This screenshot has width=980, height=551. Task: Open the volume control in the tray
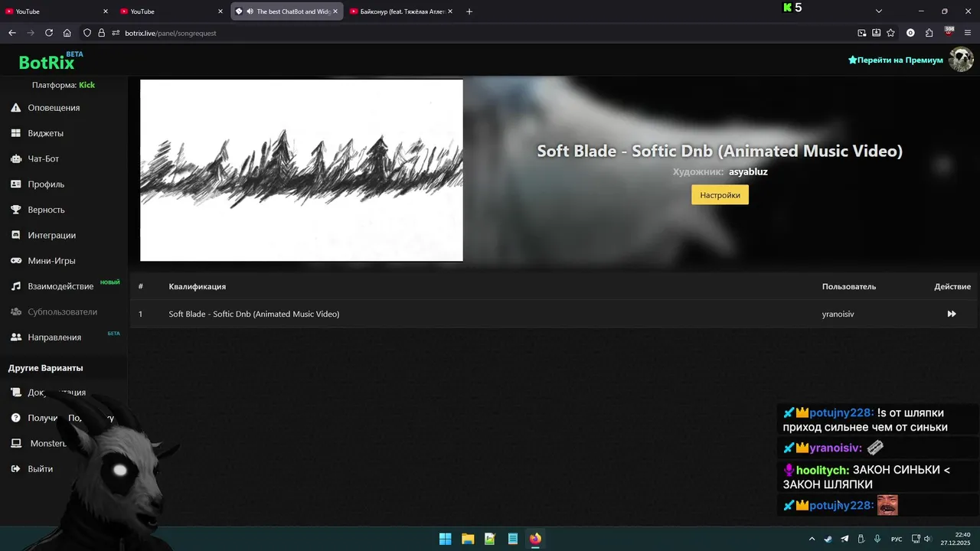coord(927,539)
